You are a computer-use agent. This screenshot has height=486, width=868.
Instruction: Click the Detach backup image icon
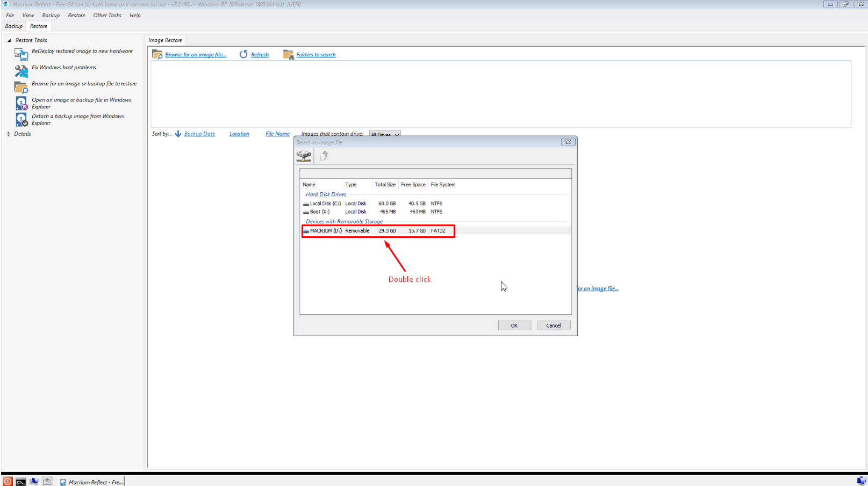21,119
